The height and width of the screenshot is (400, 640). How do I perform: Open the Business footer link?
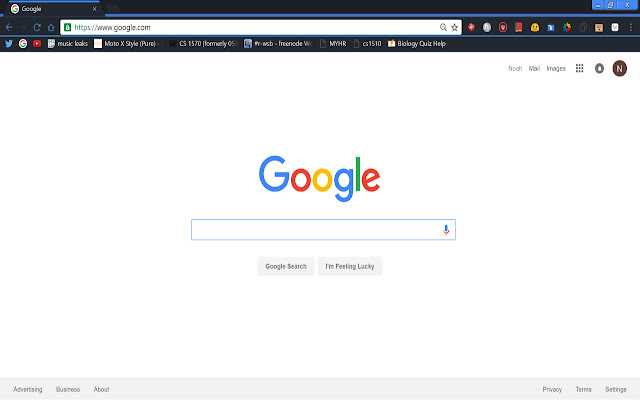point(68,389)
